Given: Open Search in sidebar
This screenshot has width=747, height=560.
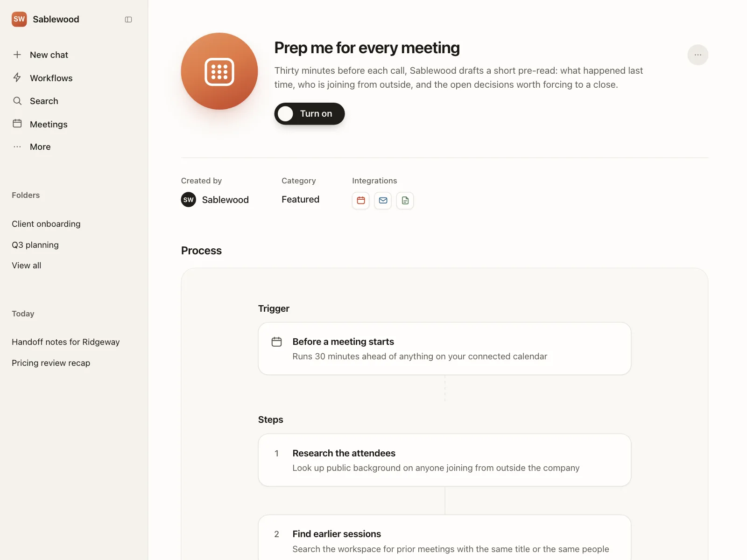Looking at the screenshot, I should [44, 101].
